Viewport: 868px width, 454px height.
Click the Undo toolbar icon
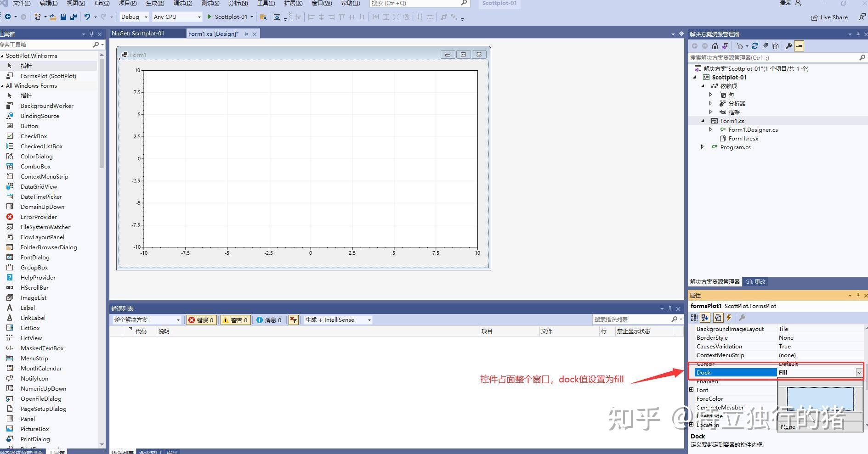point(86,17)
